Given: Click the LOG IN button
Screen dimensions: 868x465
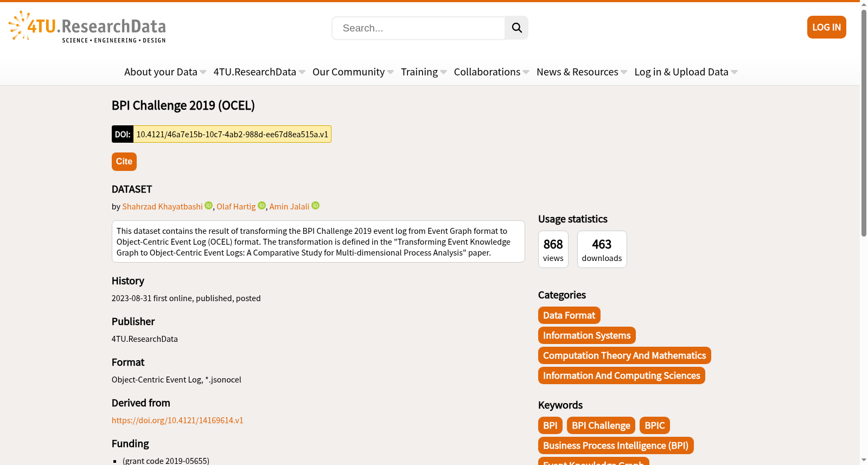Looking at the screenshot, I should pyautogui.click(x=826, y=27).
